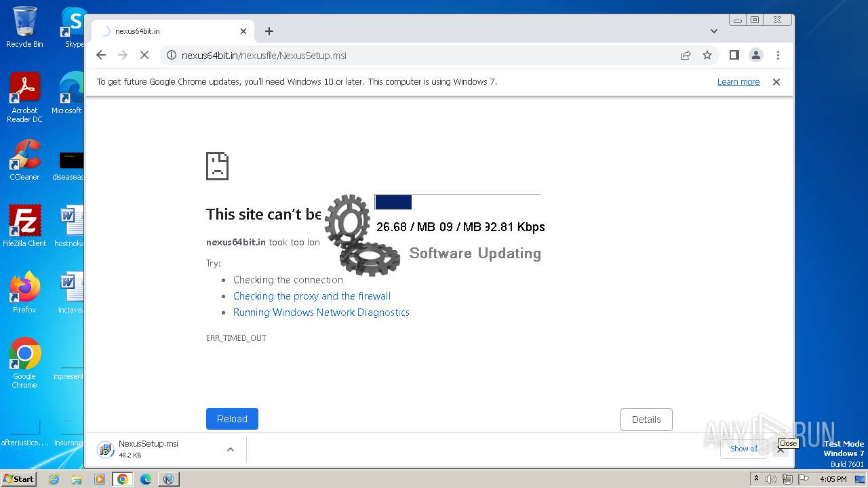Open the Nexus app taskbar icon
This screenshot has height=488, width=868.
click(x=168, y=479)
